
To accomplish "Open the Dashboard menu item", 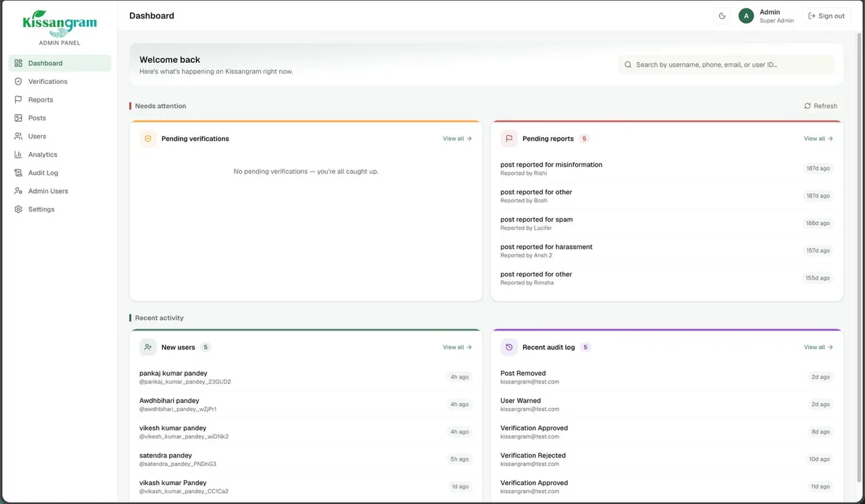I will point(59,63).
